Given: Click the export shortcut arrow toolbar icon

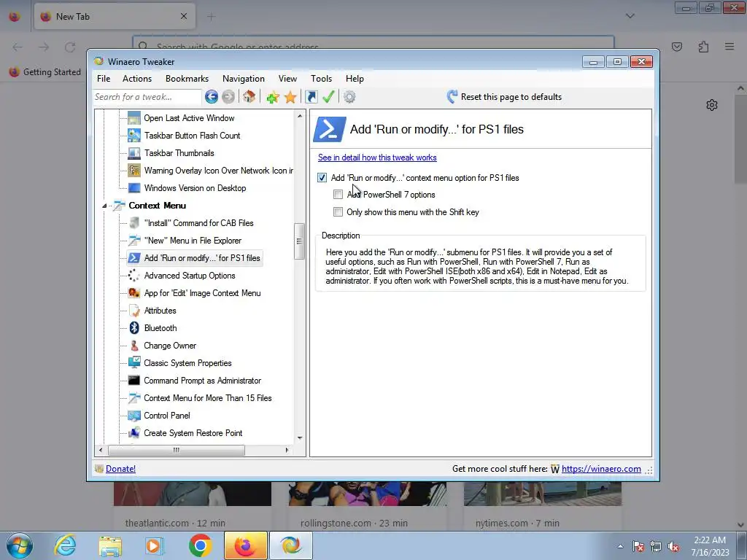Looking at the screenshot, I should (311, 97).
